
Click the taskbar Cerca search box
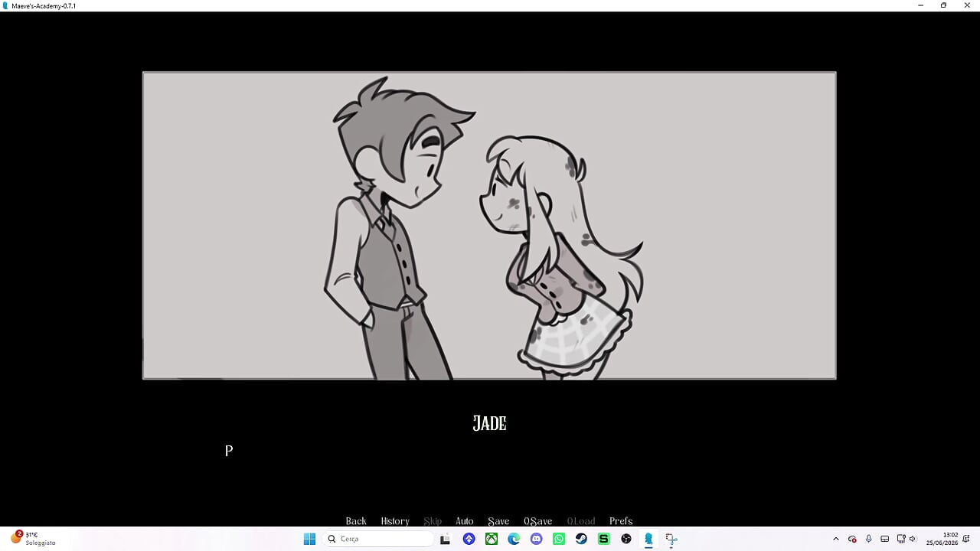click(377, 539)
